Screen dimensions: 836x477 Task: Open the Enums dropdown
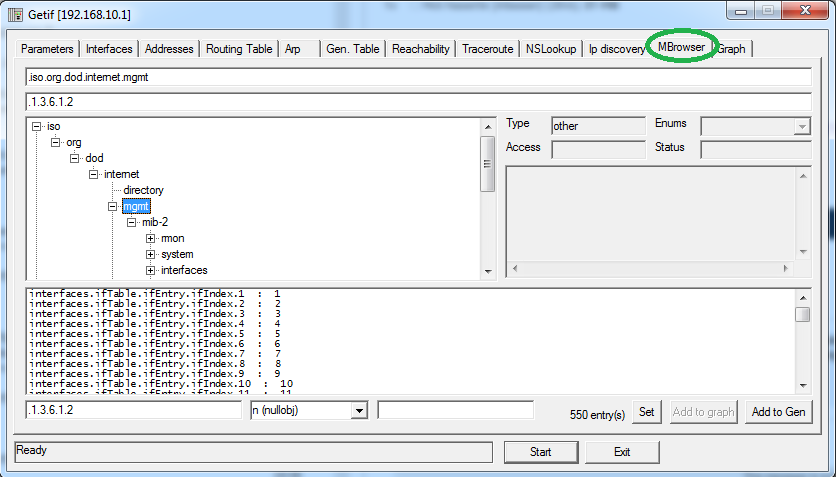pyautogui.click(x=802, y=127)
